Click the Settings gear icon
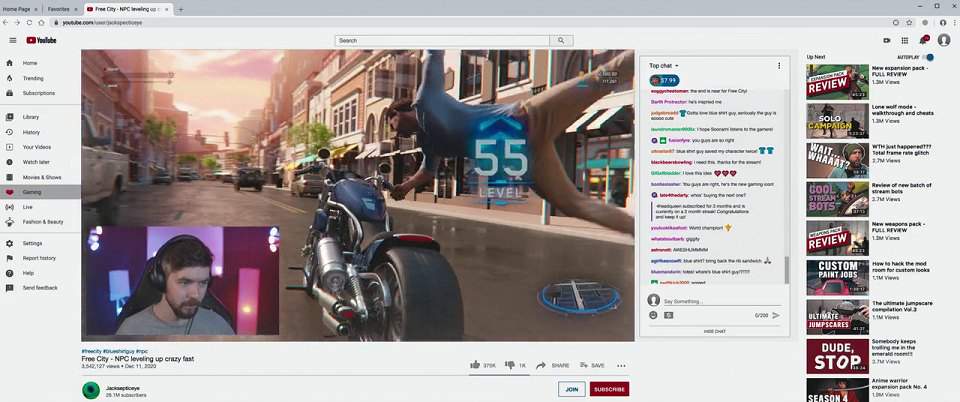Viewport: 960px width, 402px height. click(9, 243)
